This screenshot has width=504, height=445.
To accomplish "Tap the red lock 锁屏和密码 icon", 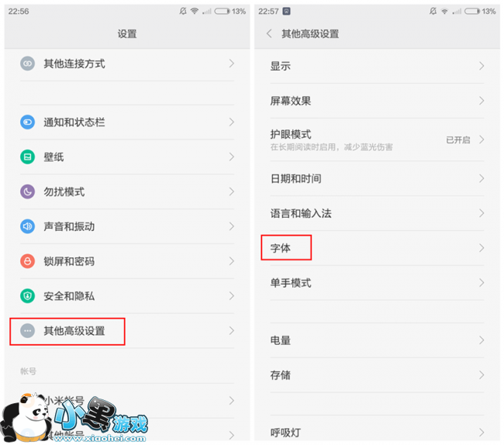I will pos(28,261).
